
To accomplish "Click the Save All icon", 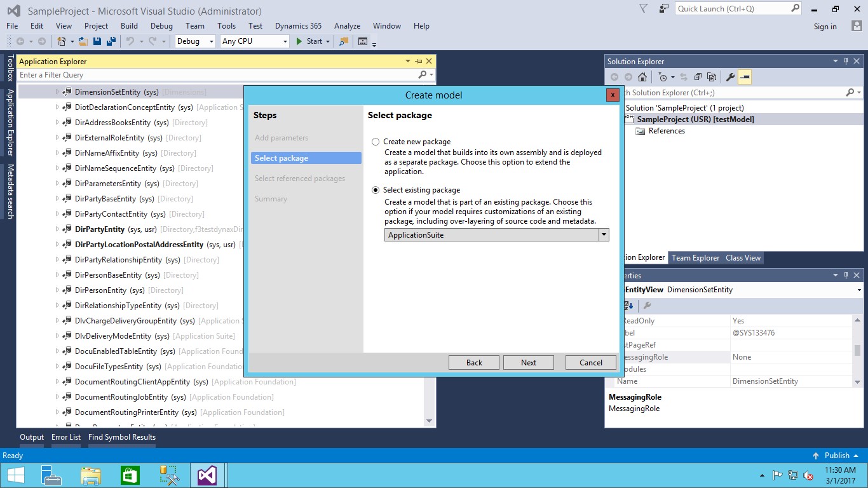I will coord(111,41).
